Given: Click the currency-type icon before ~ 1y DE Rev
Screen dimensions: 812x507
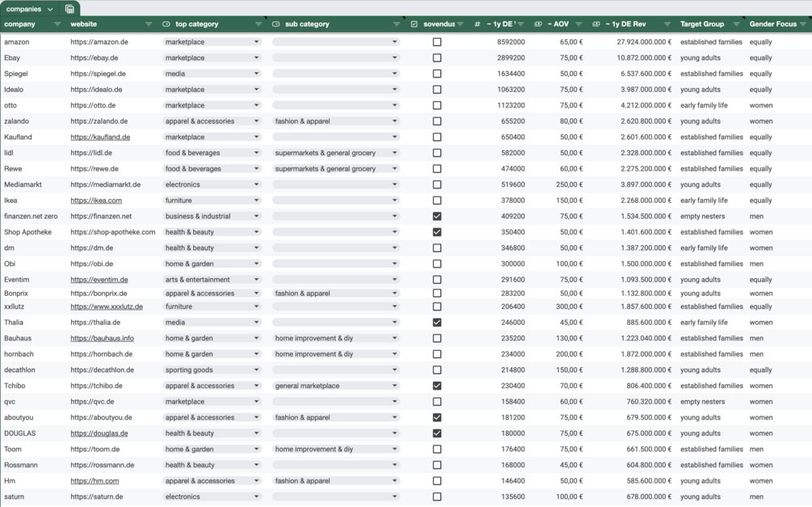Looking at the screenshot, I should pyautogui.click(x=596, y=24).
